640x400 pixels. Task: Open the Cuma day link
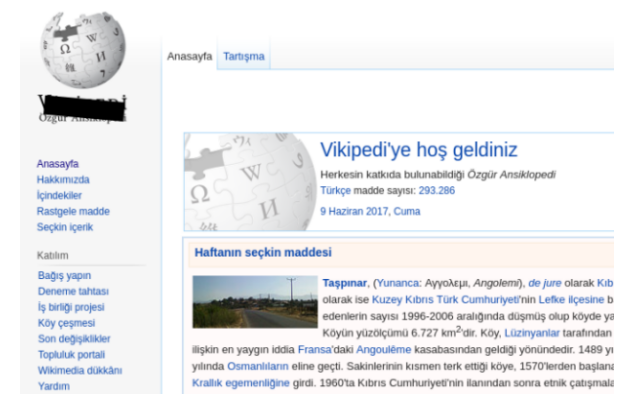(407, 211)
